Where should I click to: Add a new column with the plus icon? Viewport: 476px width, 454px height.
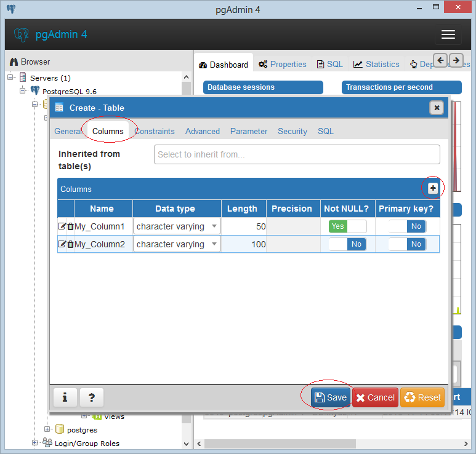tap(433, 188)
